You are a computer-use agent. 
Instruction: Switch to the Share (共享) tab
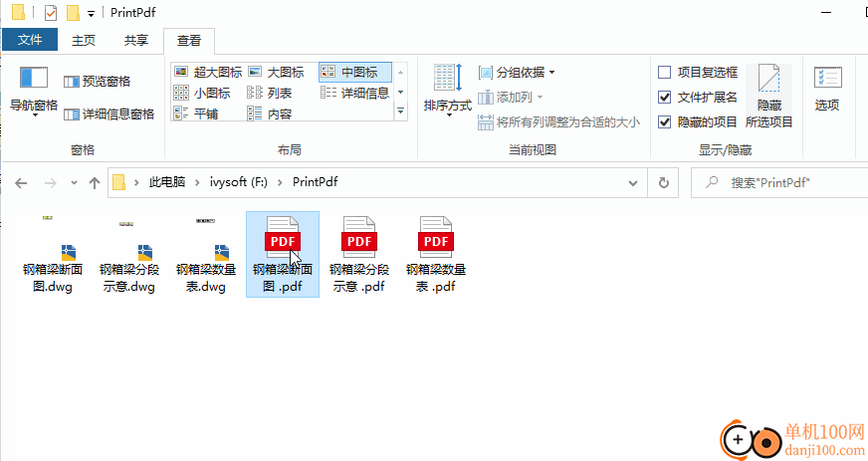[136, 41]
